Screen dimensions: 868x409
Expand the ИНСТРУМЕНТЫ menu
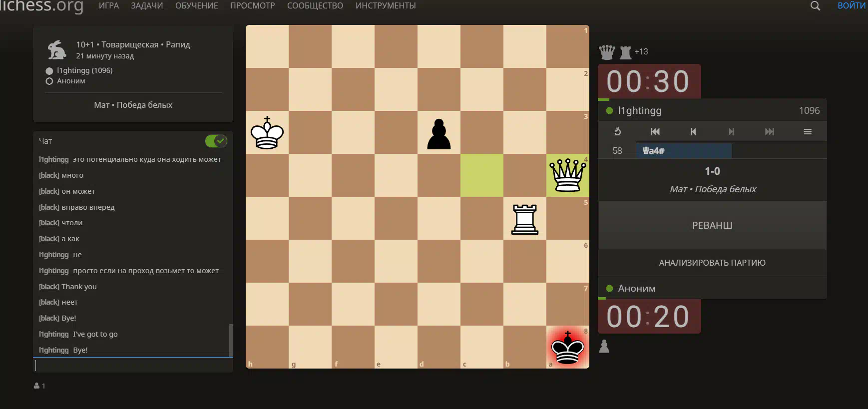(385, 6)
